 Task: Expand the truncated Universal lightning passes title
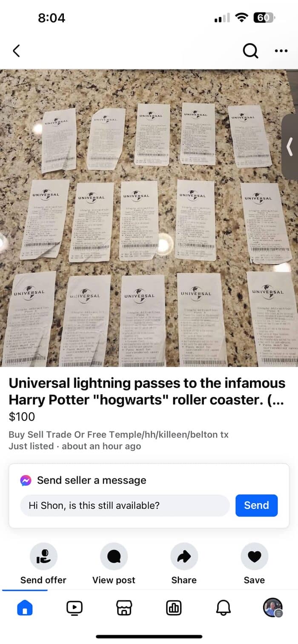tap(147, 392)
